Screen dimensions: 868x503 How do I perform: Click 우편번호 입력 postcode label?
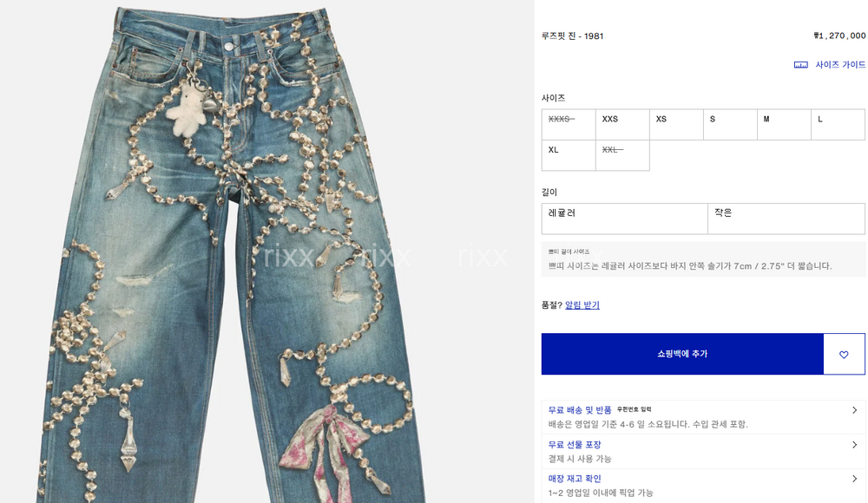(634, 409)
